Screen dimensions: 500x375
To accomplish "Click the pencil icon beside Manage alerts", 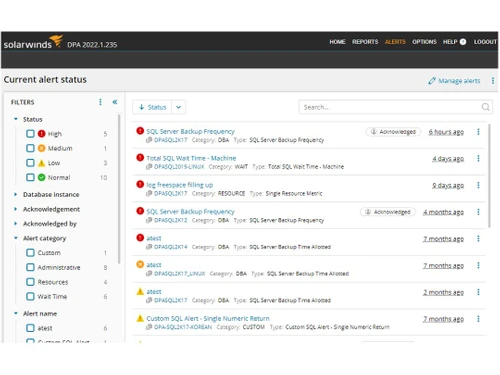I will pyautogui.click(x=432, y=81).
